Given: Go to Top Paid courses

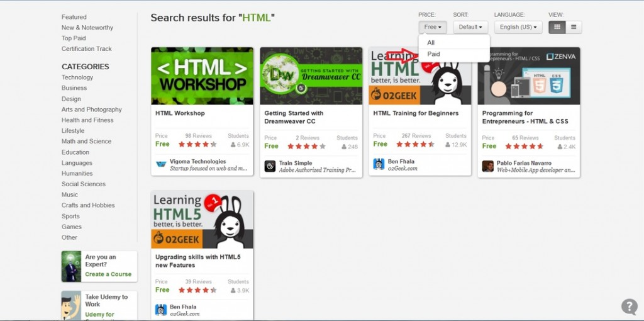Looking at the screenshot, I should click(74, 38).
